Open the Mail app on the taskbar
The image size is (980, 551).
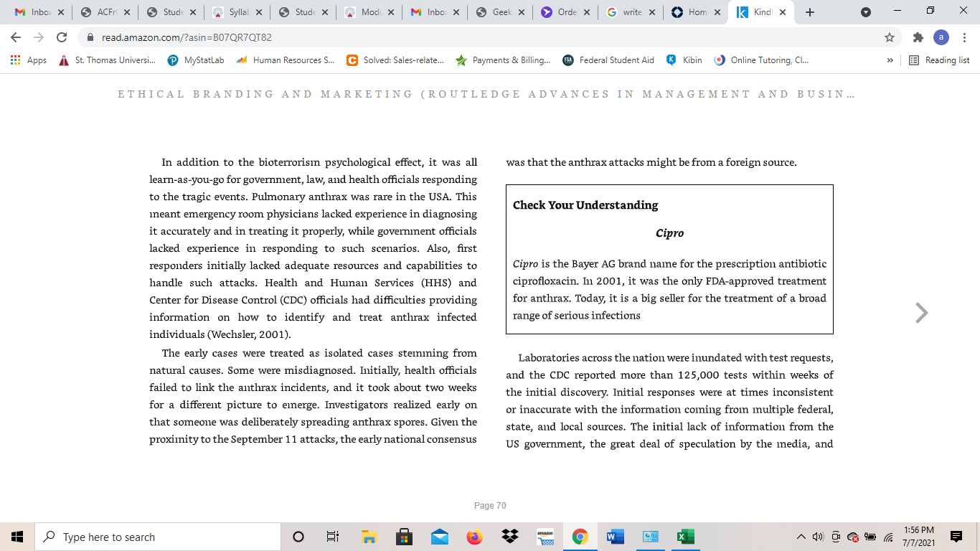(x=439, y=537)
